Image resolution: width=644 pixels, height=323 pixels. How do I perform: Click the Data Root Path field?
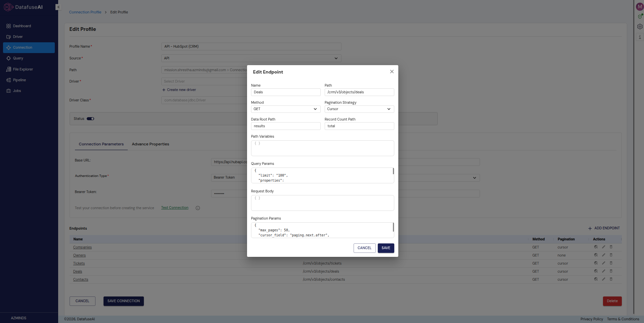(x=285, y=126)
